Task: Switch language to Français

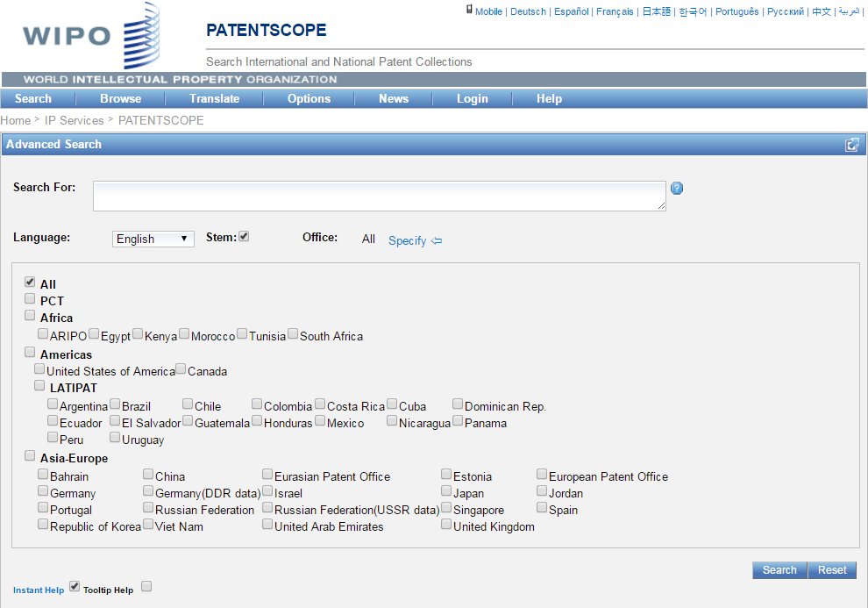Action: [x=615, y=11]
